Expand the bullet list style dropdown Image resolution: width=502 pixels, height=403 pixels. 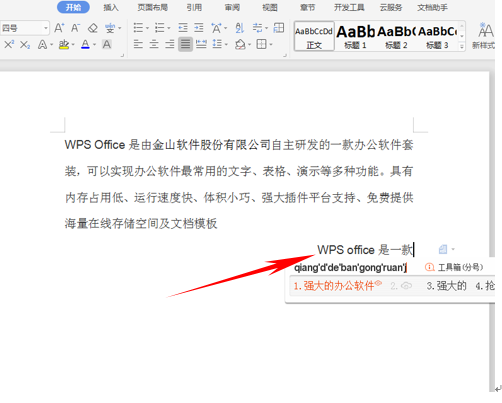coord(147,28)
